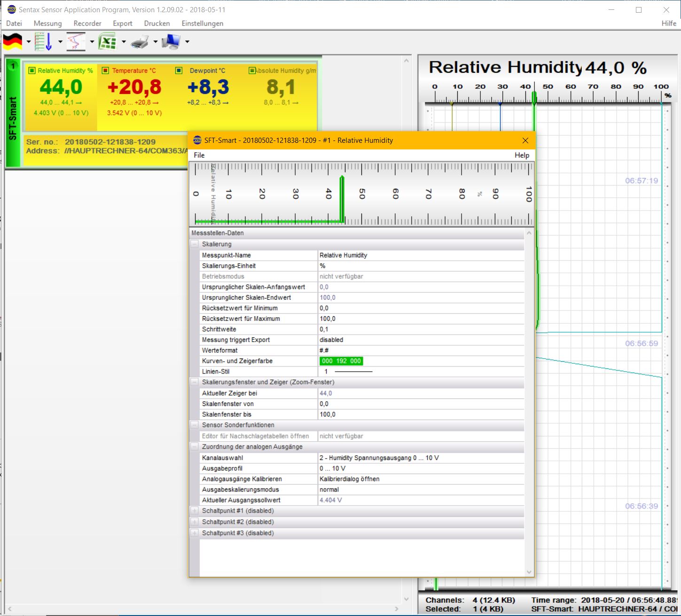Open the File menu in sensor dialog
This screenshot has height=616, width=681.
click(x=199, y=155)
